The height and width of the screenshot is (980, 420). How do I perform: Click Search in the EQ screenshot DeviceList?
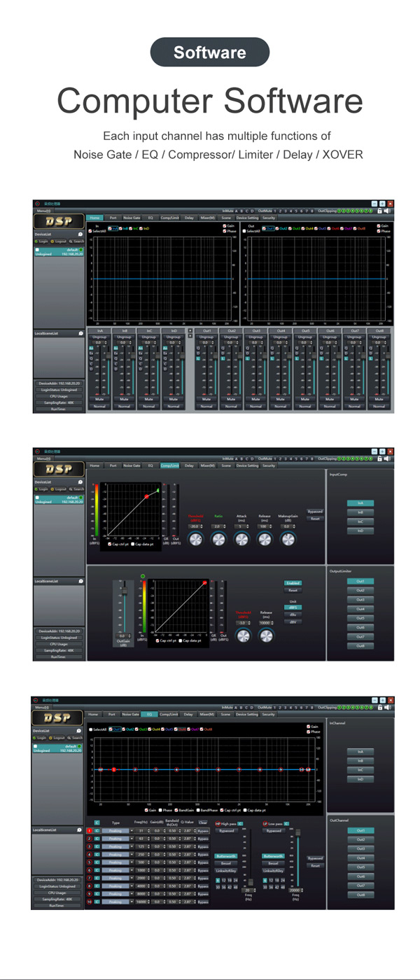[76, 737]
